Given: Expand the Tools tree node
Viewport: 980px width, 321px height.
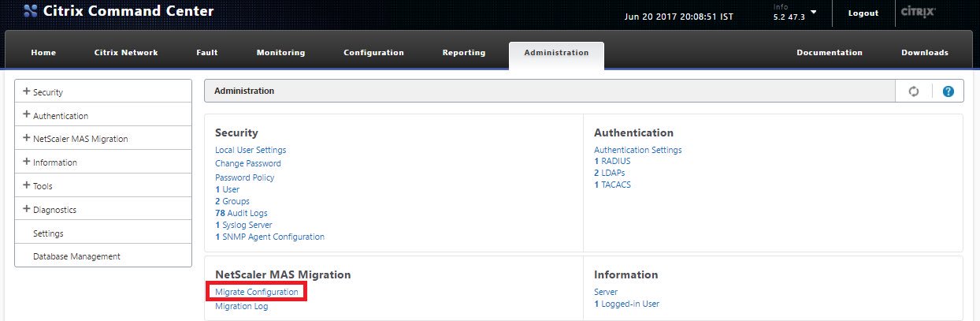Looking at the screenshot, I should 27,185.
